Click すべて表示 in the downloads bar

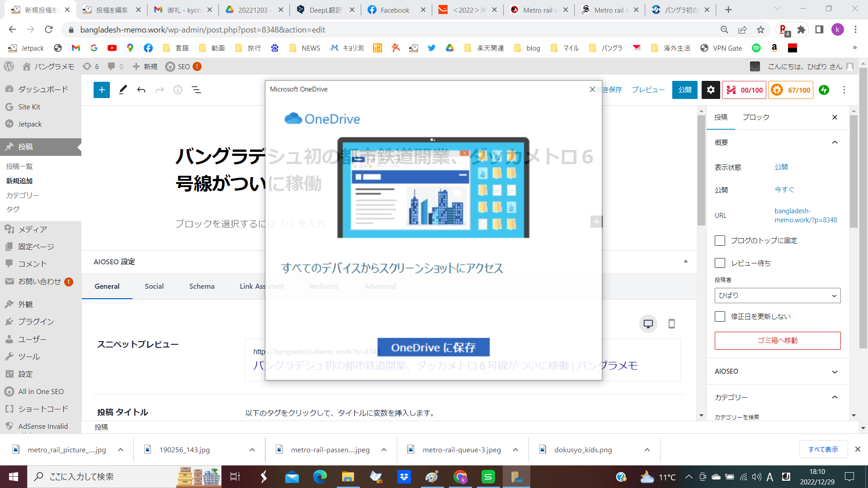pyautogui.click(x=823, y=450)
